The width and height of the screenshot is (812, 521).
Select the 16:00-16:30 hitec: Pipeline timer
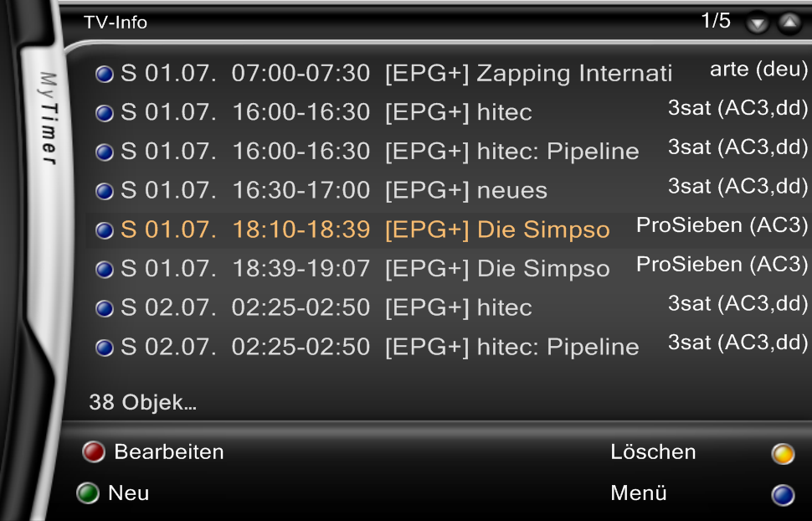click(x=449, y=151)
